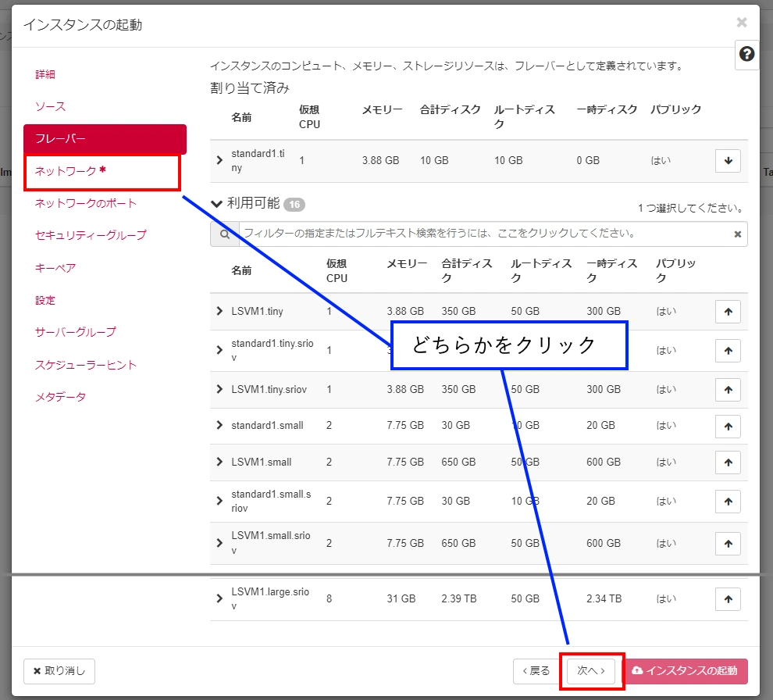
Task: Add LSVM1.small flavor with up arrow
Action: (x=728, y=462)
